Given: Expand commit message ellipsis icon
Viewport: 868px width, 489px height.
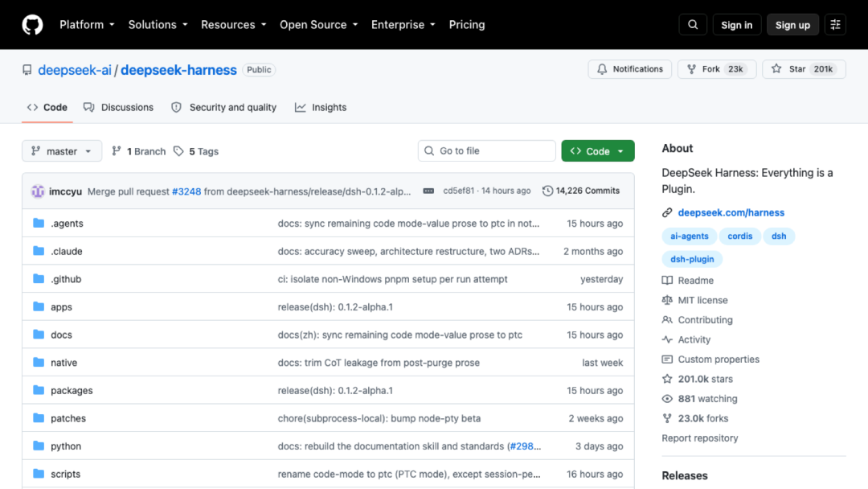Looking at the screenshot, I should (x=428, y=191).
